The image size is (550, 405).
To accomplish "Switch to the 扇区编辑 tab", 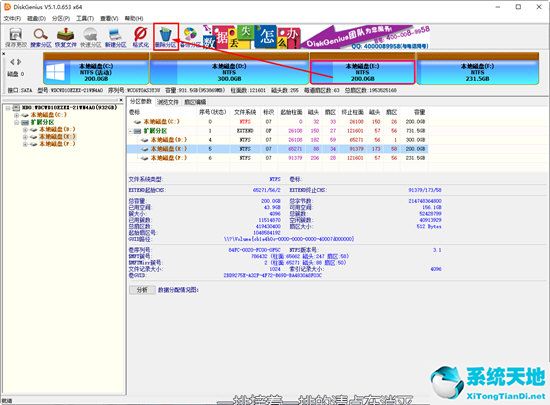I will coord(195,102).
